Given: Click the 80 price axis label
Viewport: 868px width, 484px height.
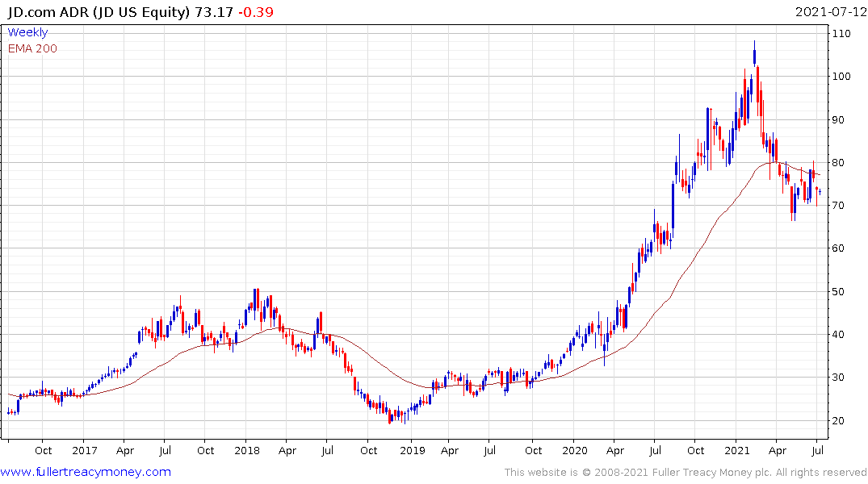Looking at the screenshot, I should click(839, 163).
